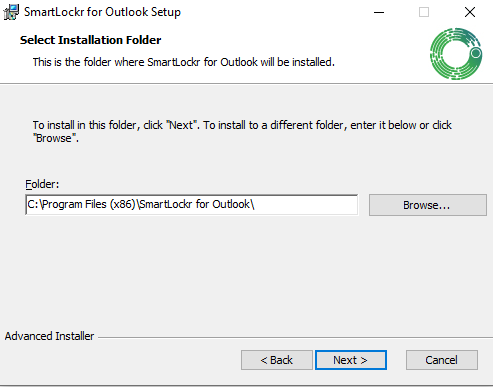Click the empty space in Folder field

pyautogui.click(x=306, y=205)
